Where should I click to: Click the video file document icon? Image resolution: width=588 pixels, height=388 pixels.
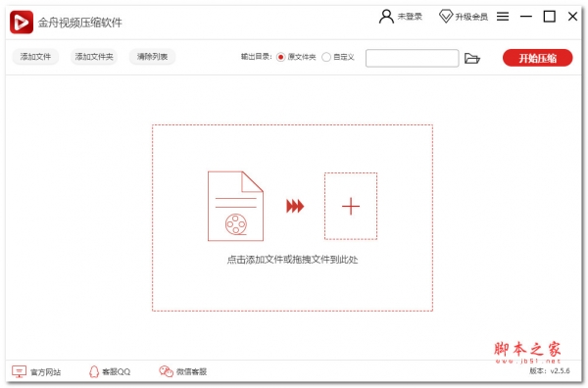(235, 206)
